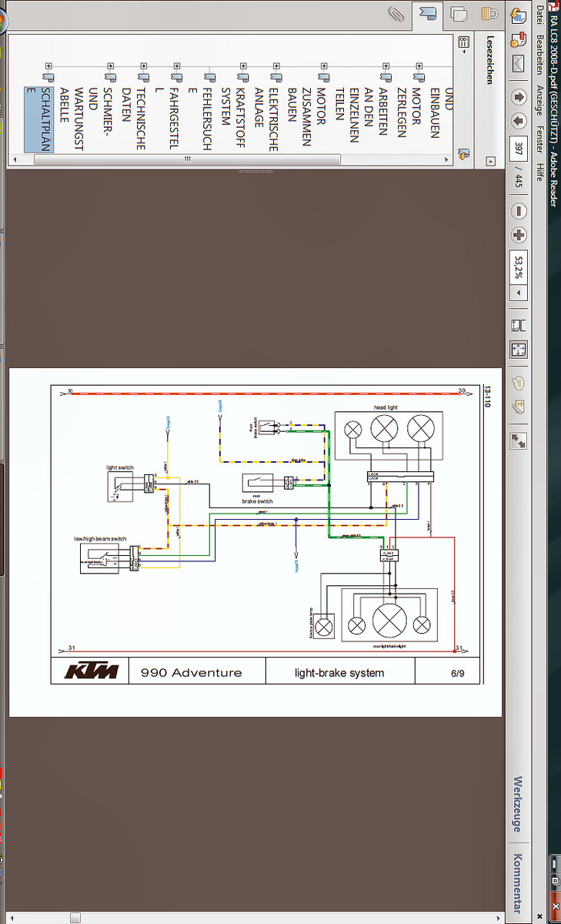Open the Werkzeuge pane
Viewport: 561px width, 924px height.
tap(517, 804)
